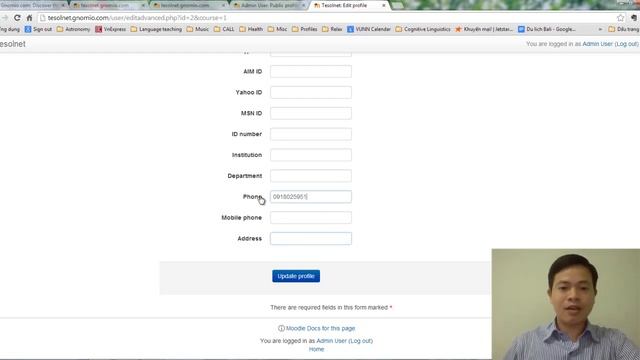Click into the Institution text field
This screenshot has width=640, height=360.
311,155
